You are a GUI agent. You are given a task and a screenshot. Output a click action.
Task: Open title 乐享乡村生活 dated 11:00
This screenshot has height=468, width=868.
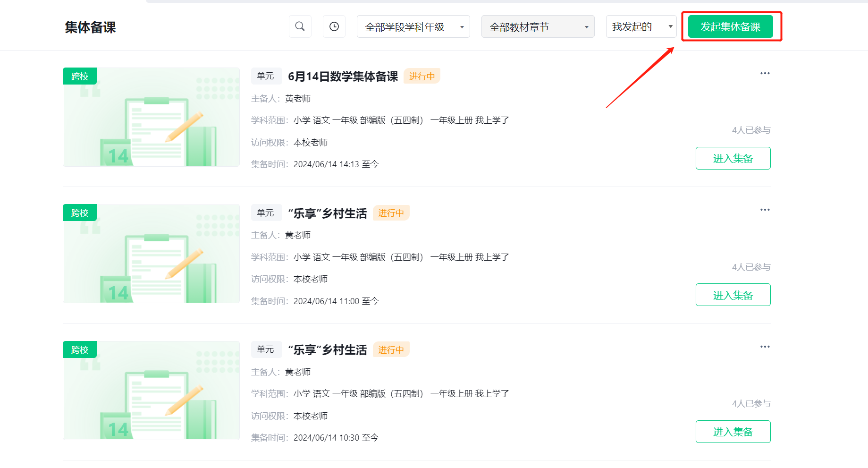[x=328, y=213]
